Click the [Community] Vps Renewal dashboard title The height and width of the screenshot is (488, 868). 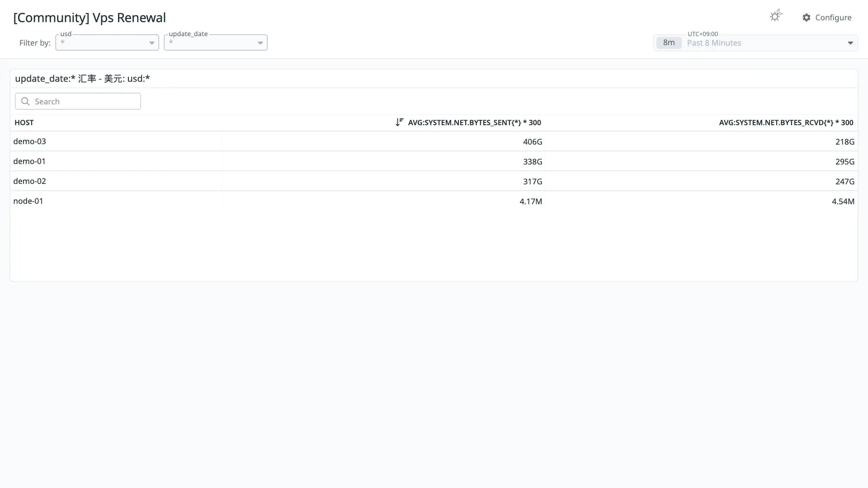(x=90, y=18)
